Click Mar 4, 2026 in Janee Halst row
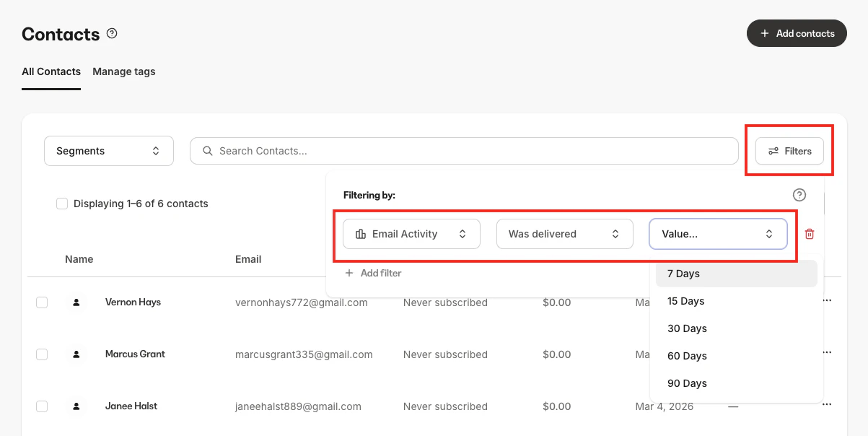This screenshot has width=868, height=436. coord(664,406)
